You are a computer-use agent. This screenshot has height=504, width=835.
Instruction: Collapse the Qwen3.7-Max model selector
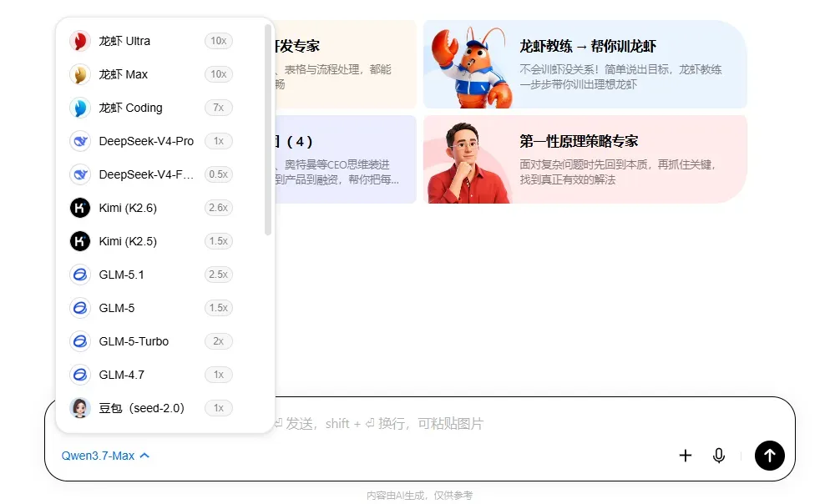pos(105,456)
